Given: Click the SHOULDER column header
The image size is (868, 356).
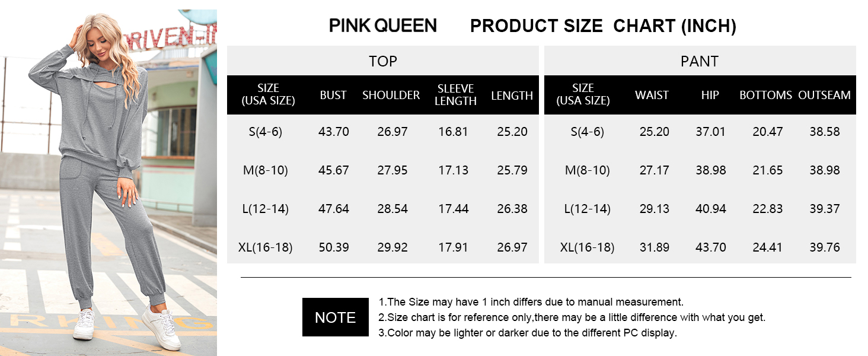Looking at the screenshot, I should coord(391,95).
